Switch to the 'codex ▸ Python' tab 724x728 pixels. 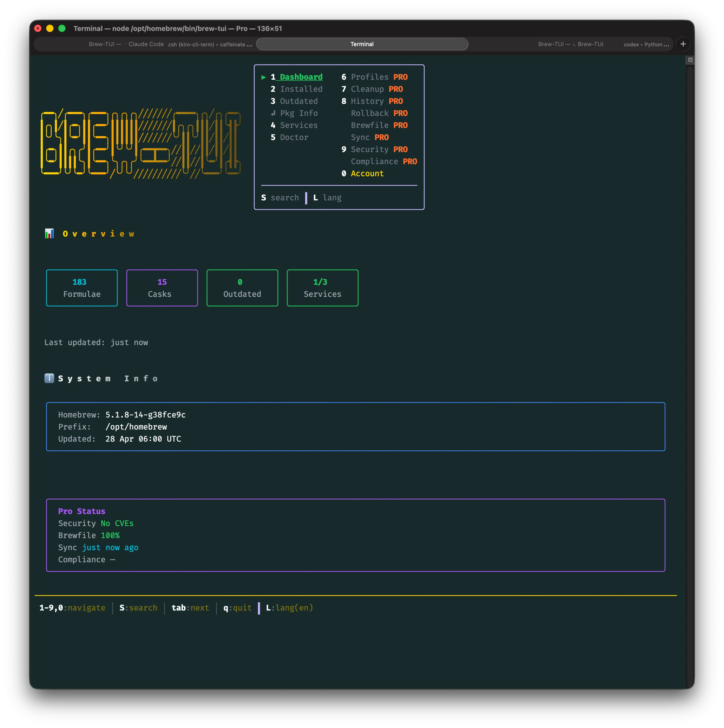646,44
